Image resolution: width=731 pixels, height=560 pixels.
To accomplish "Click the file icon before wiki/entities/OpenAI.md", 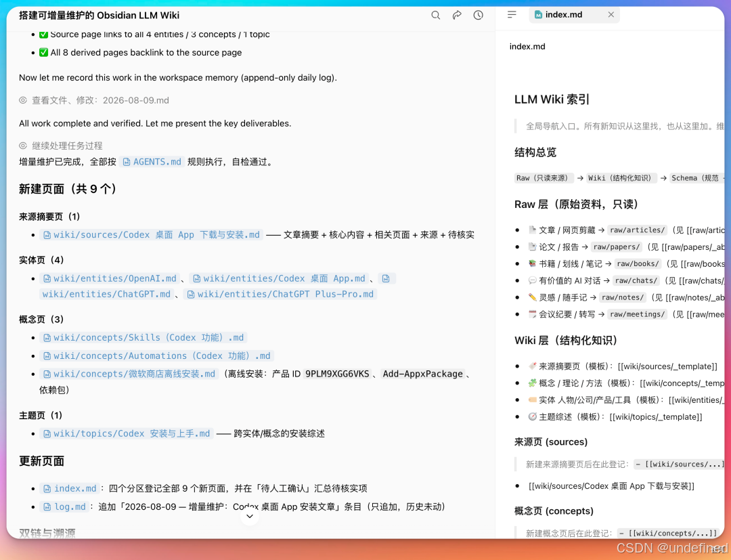I will [47, 278].
